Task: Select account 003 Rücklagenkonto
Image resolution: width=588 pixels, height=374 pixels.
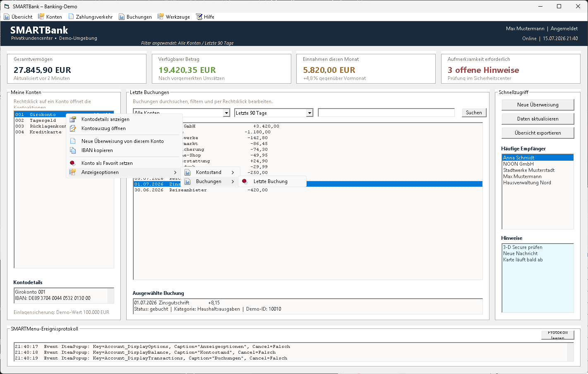Action: [x=41, y=126]
